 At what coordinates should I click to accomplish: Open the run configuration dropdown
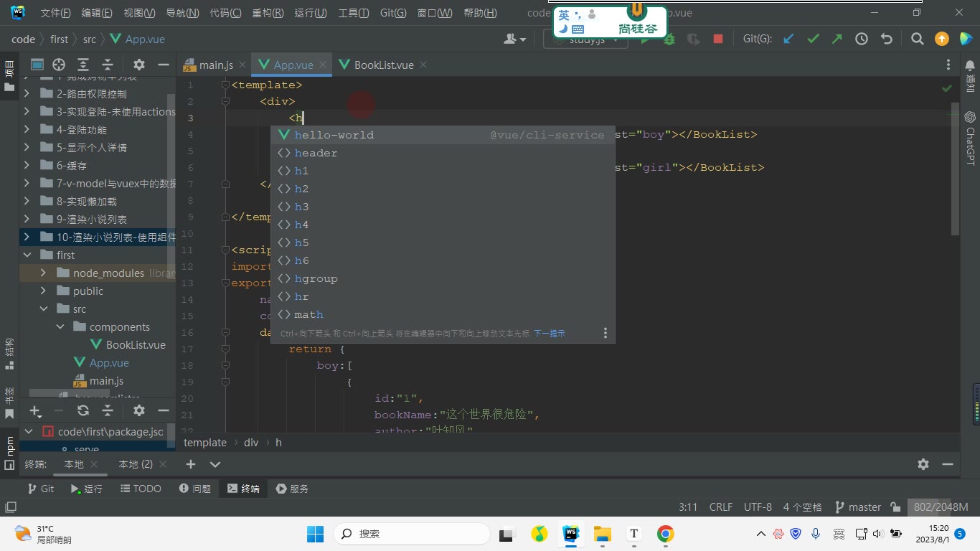585,39
